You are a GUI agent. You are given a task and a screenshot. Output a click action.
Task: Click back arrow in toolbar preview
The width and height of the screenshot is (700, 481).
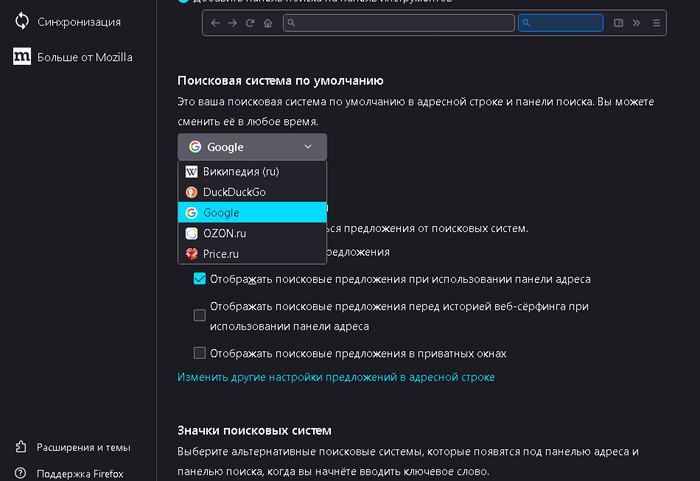[x=215, y=23]
